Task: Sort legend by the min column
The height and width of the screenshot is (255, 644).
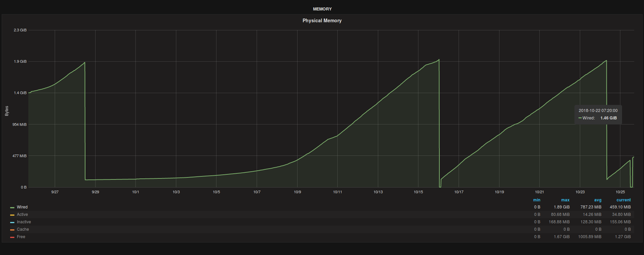Action: [537, 200]
